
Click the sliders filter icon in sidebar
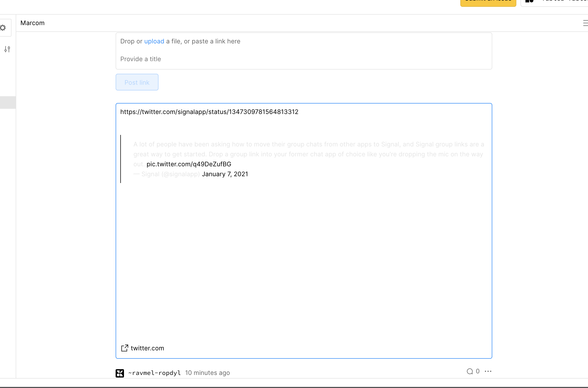point(7,49)
